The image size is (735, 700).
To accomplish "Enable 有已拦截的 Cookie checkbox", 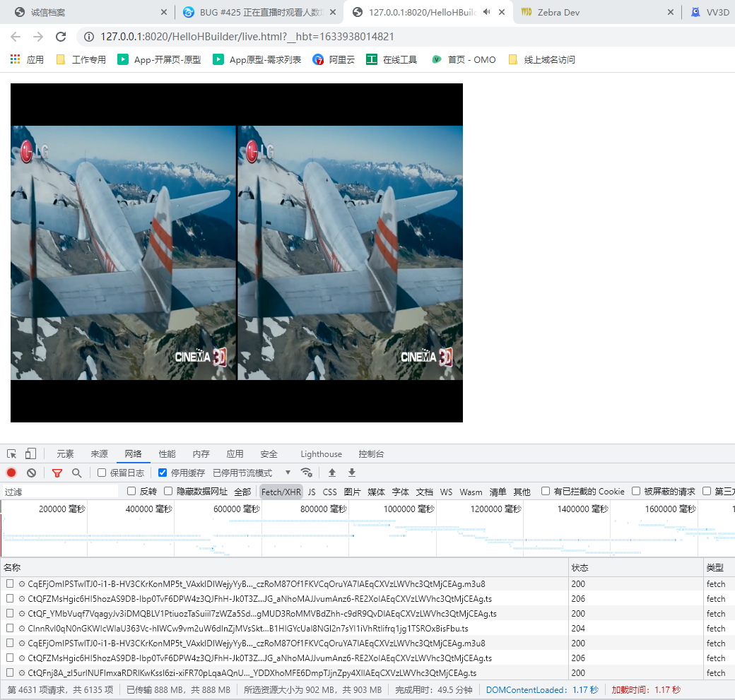I will 546,491.
